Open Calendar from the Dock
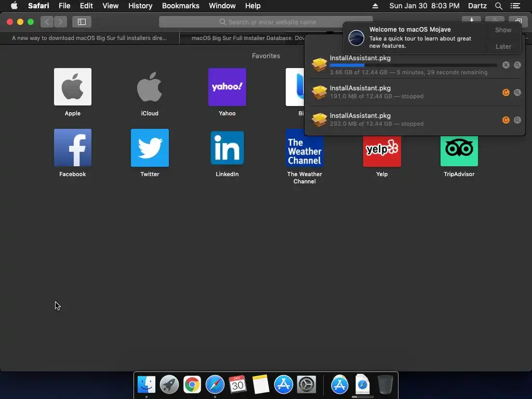This screenshot has width=532, height=399. pyautogui.click(x=237, y=384)
